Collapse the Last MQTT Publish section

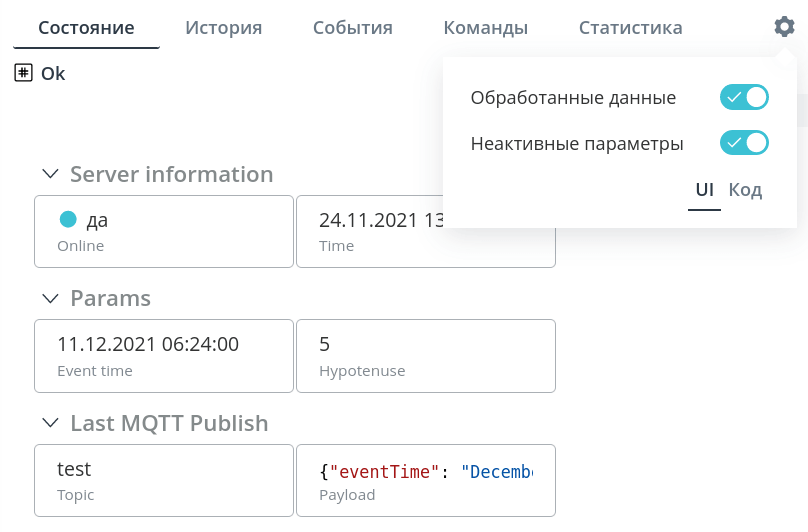point(50,423)
